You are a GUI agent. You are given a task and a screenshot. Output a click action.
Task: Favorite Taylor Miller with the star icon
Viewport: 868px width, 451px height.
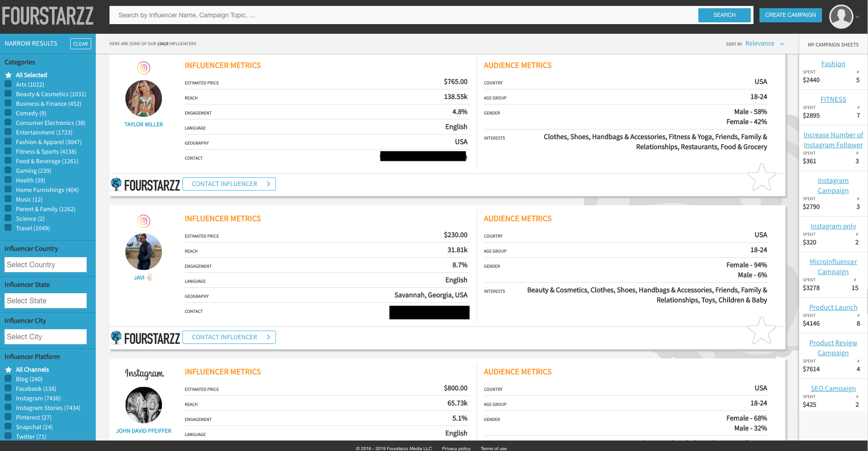[762, 177]
